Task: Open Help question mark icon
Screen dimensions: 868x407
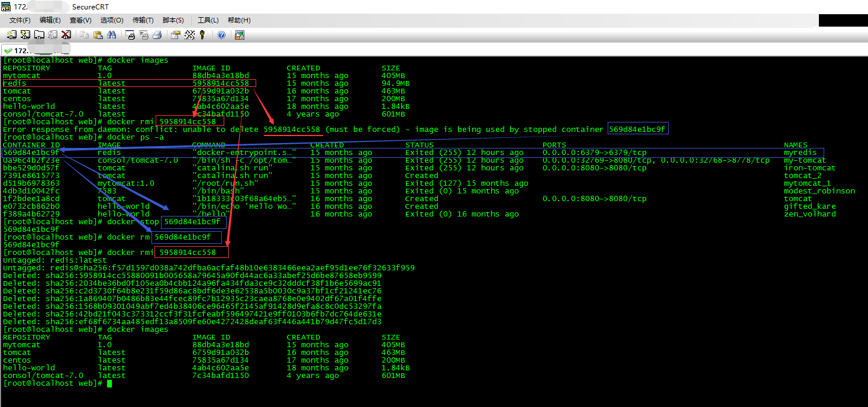Action: 221,35
